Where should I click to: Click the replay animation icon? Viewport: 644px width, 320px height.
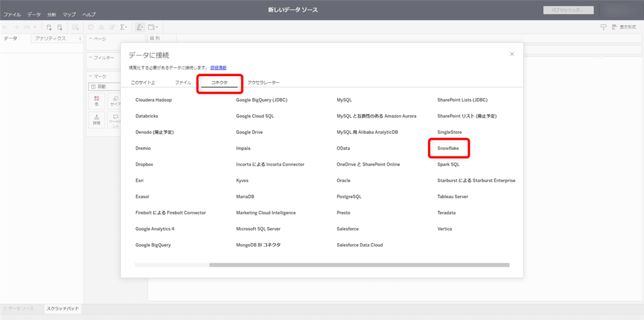point(27,27)
